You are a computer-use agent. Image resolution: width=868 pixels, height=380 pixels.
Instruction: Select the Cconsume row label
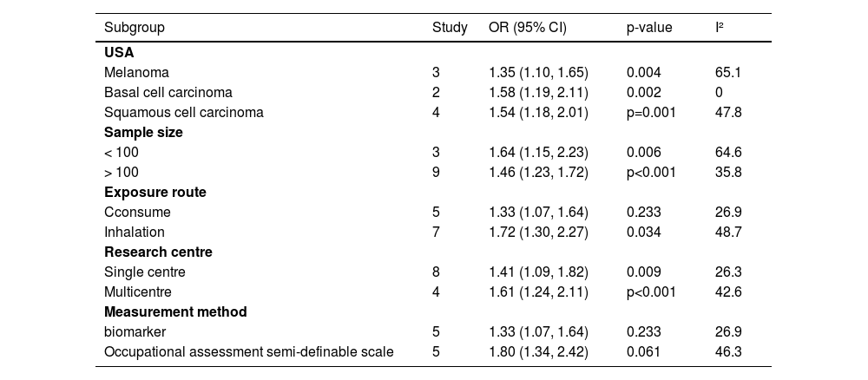click(x=137, y=212)
